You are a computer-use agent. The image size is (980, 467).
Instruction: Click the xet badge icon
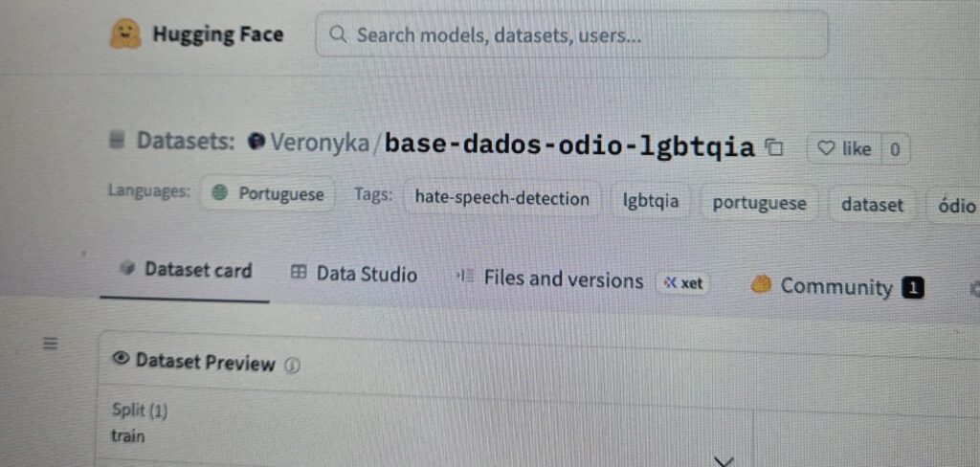683,282
